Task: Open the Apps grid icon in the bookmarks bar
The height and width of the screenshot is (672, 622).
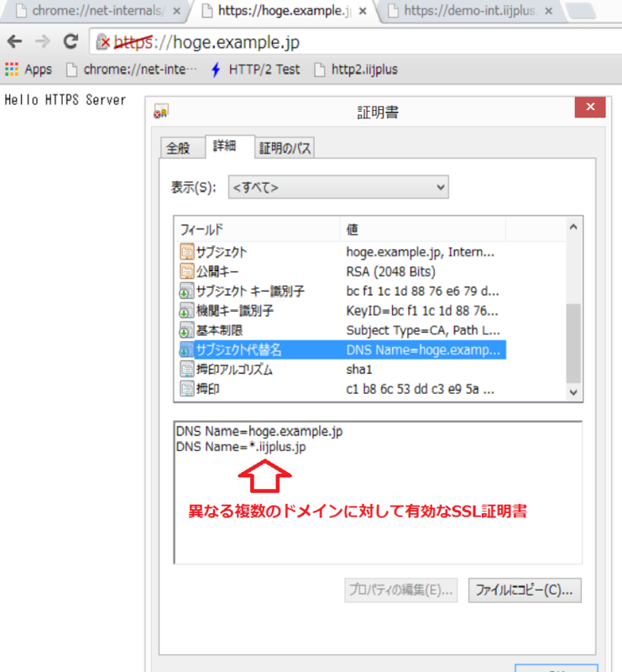Action: coord(12,69)
